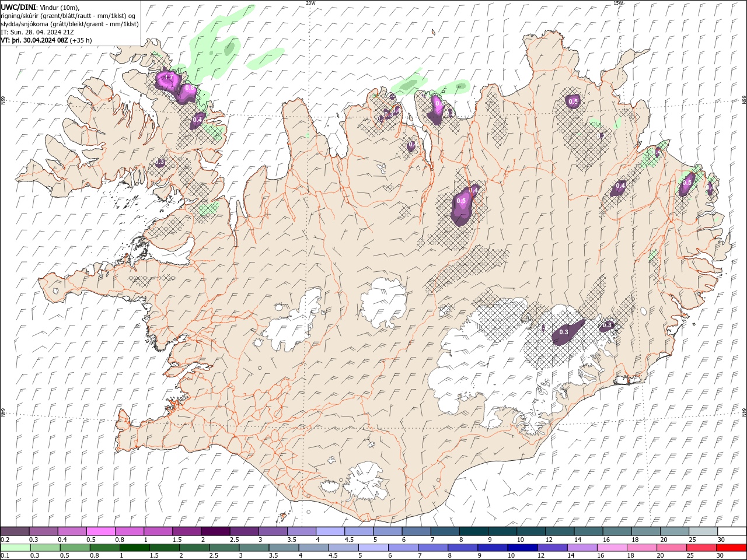Image resolution: width=747 pixels, height=560 pixels.
Task: Pick lower scale swatch between 3.5 and 4
Action: 284,547
